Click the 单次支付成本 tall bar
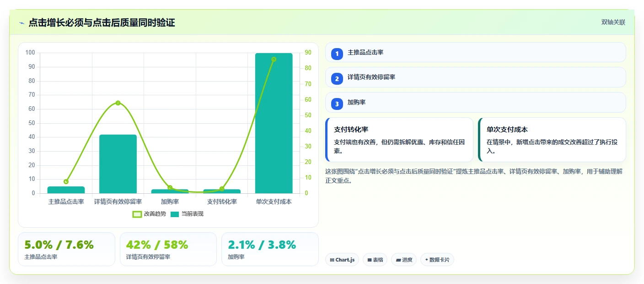The image size is (644, 284). [x=274, y=123]
